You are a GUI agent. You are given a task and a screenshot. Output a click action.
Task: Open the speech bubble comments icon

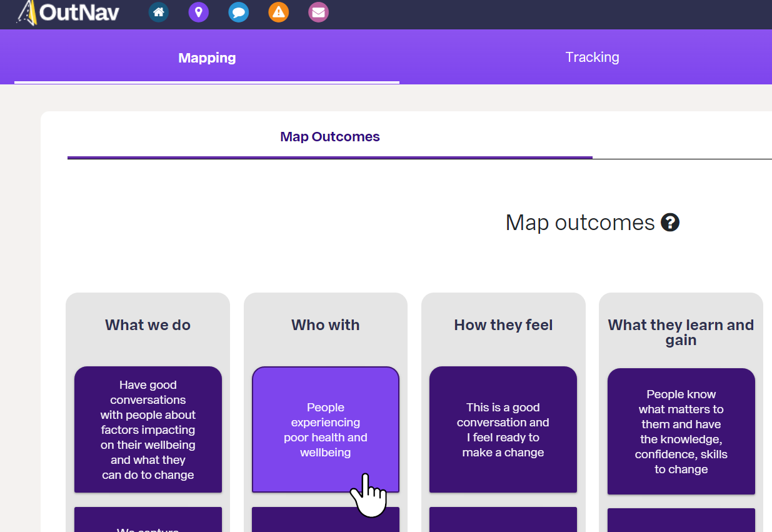[239, 12]
